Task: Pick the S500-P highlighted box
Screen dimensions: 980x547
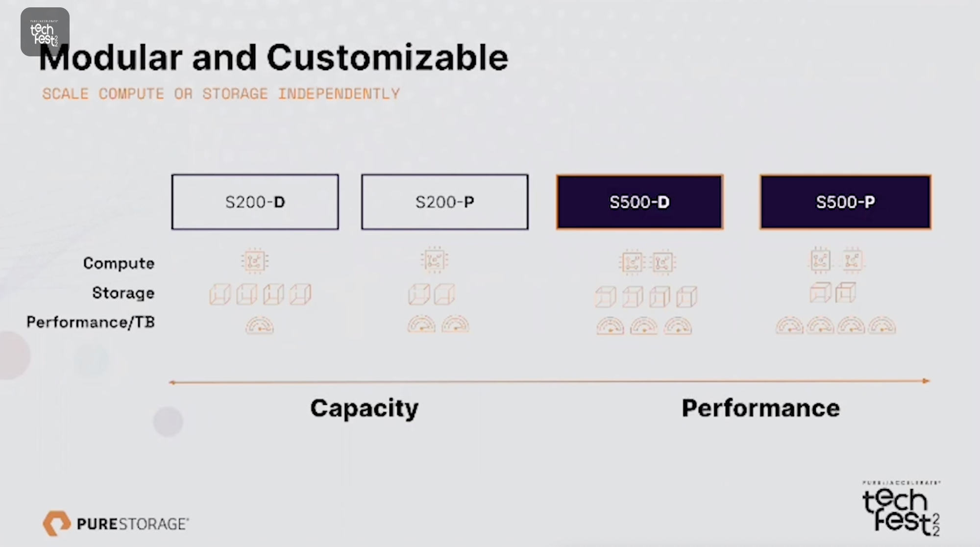Action: point(845,201)
